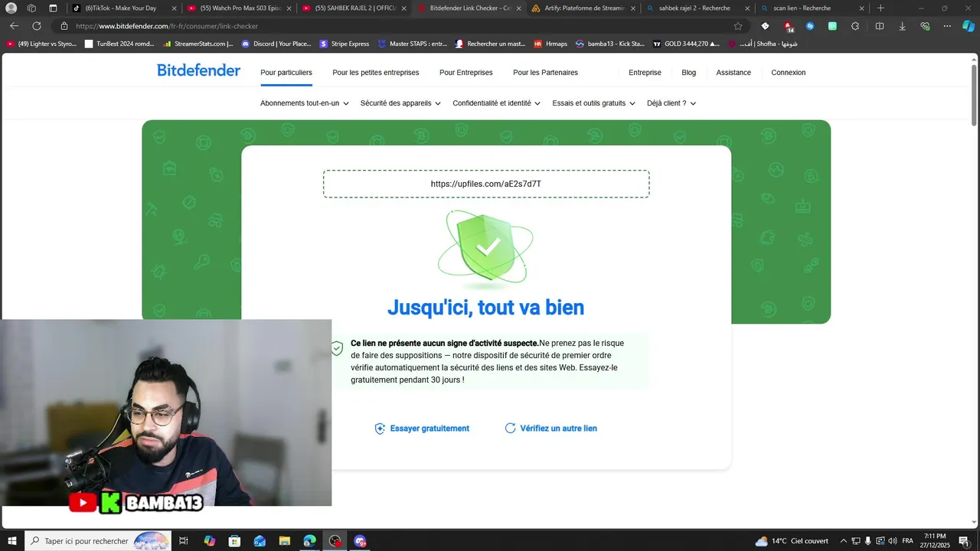
Task: Open the split screen browser icon
Action: [880, 26]
